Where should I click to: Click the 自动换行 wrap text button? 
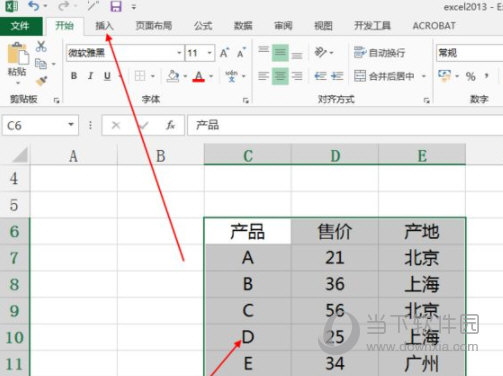click(379, 52)
